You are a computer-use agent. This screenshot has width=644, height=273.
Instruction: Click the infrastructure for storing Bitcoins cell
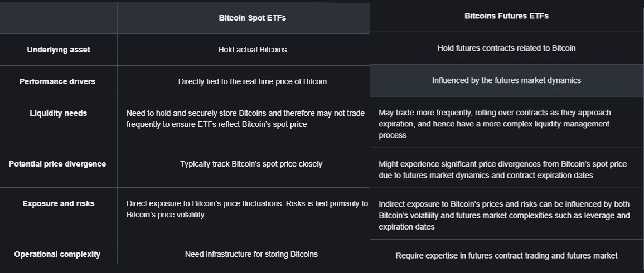coord(251,254)
